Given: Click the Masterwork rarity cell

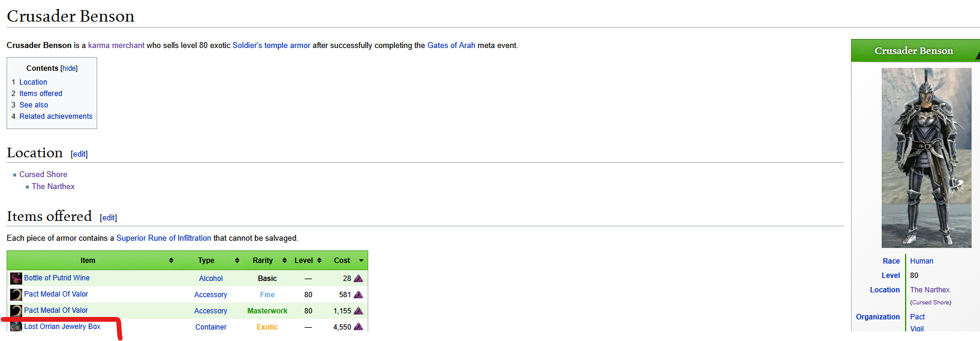Looking at the screenshot, I should 267,311.
